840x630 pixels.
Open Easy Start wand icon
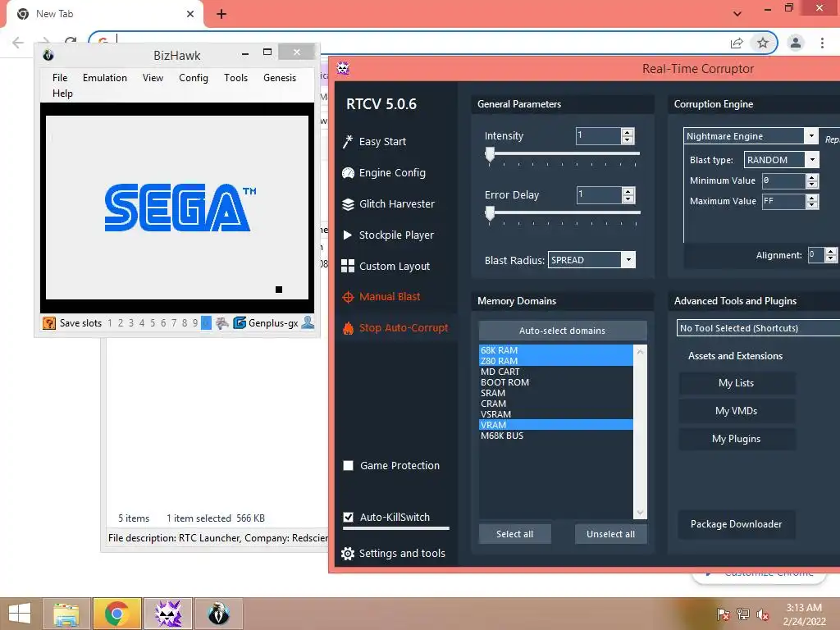click(x=348, y=141)
